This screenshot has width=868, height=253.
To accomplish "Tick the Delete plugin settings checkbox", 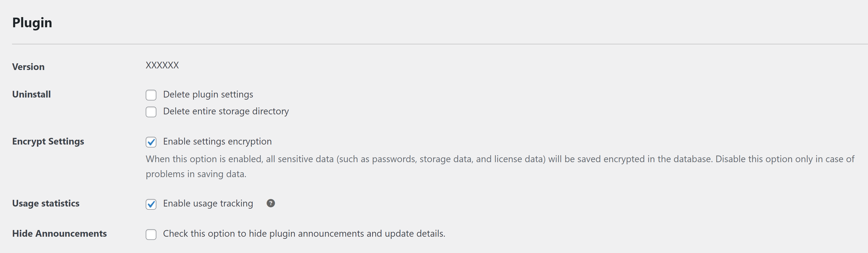I will [x=151, y=95].
